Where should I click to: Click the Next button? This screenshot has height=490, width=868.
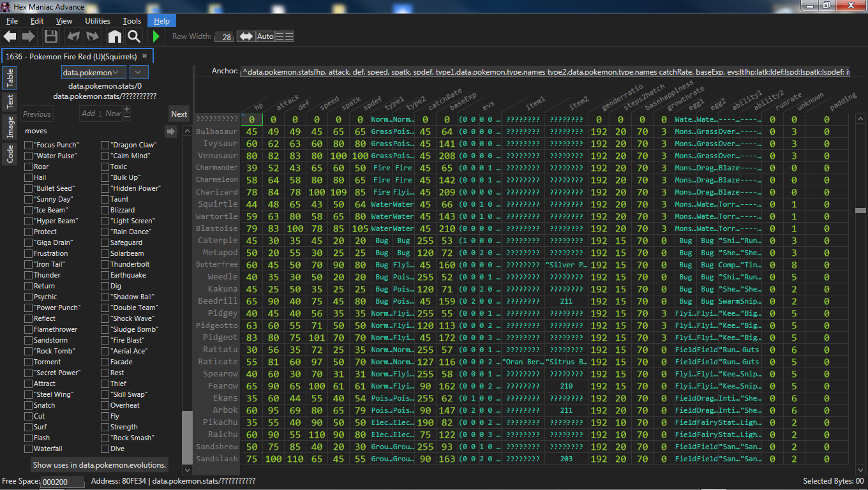tap(179, 114)
